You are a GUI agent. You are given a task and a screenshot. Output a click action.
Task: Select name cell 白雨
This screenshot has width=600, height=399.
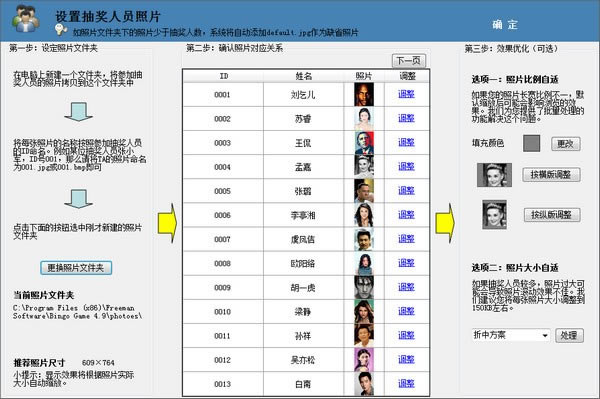(x=303, y=384)
